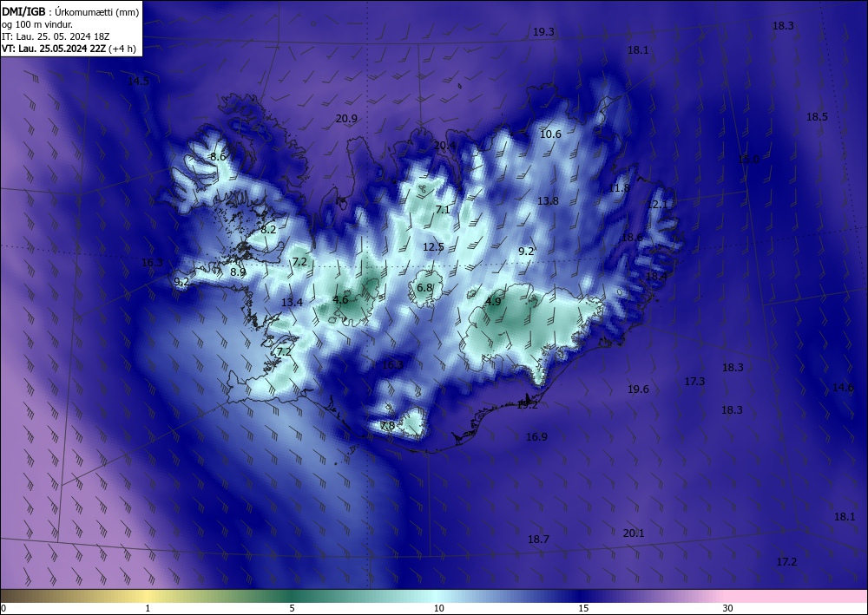Select the 4.9 value on Vatnajökull
The image size is (868, 615).
point(493,301)
